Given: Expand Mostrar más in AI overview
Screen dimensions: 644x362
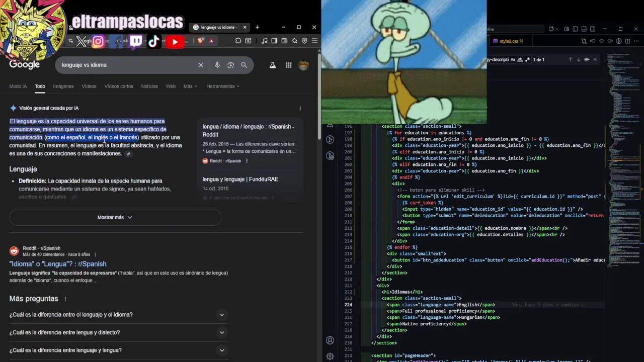Looking at the screenshot, I should click(x=115, y=217).
